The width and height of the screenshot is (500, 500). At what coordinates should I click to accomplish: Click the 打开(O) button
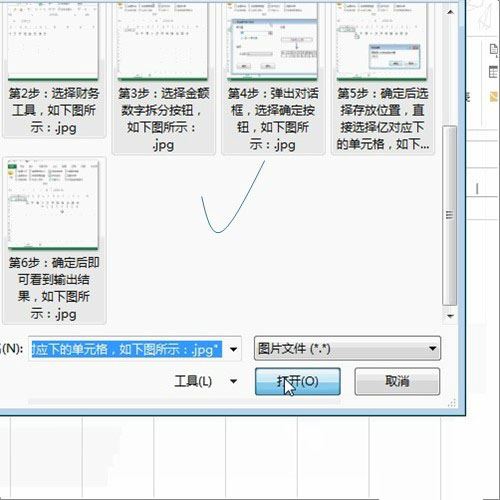point(298,381)
